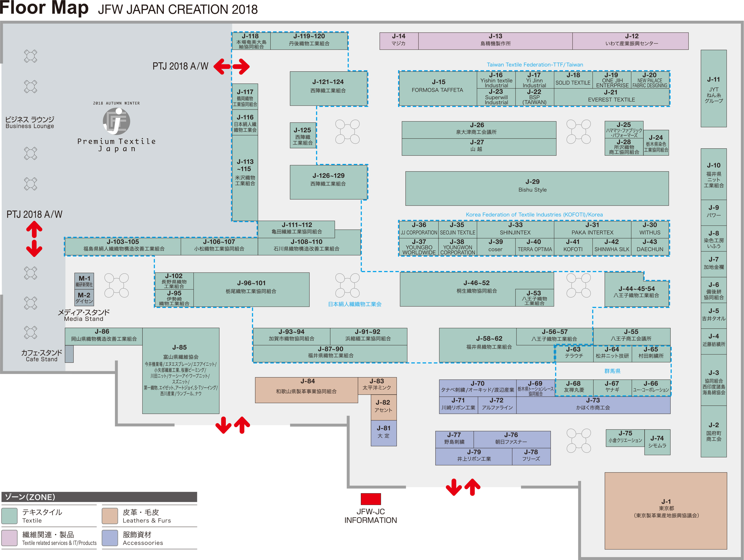Select booth J-113~115 米沢織物工業組合
This screenshot has width=744, height=560.
pyautogui.click(x=245, y=178)
